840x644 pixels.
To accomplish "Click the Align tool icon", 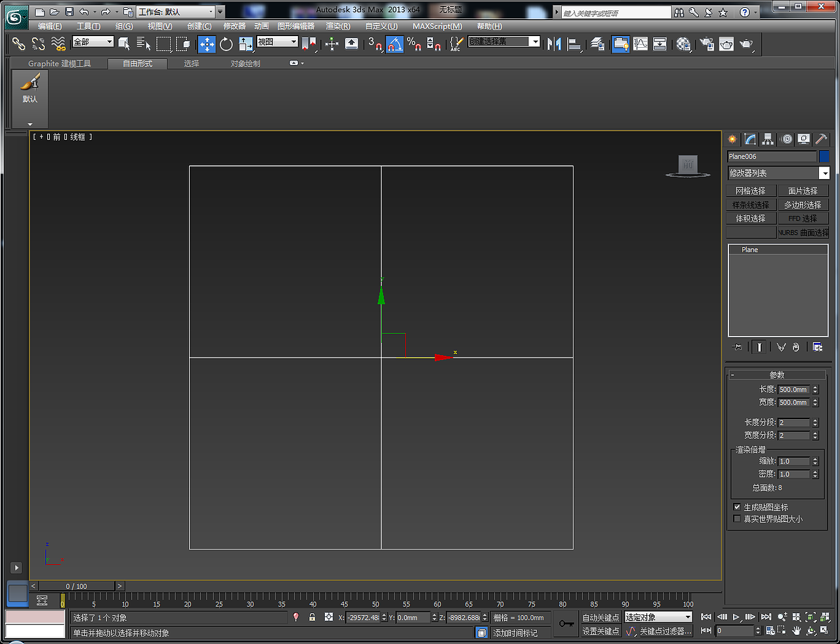I will point(575,44).
